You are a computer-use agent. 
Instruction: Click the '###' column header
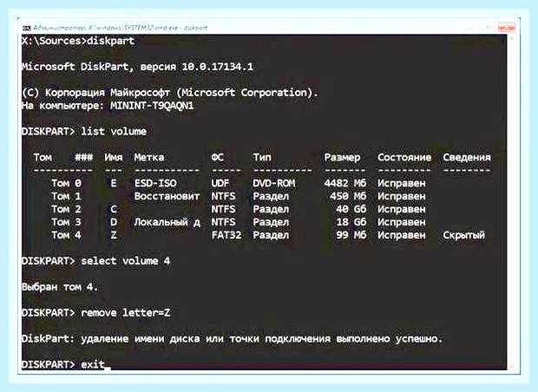coord(83,158)
